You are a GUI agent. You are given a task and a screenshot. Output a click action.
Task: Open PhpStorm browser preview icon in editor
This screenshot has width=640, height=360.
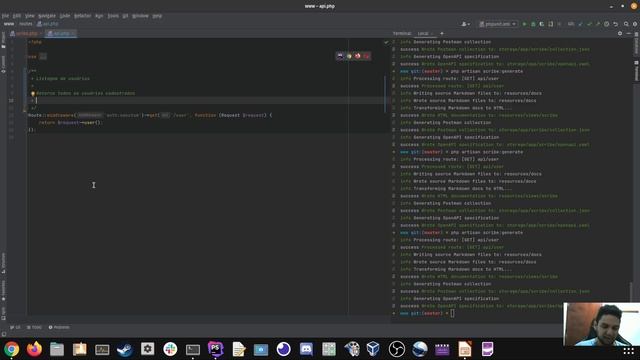tap(340, 56)
